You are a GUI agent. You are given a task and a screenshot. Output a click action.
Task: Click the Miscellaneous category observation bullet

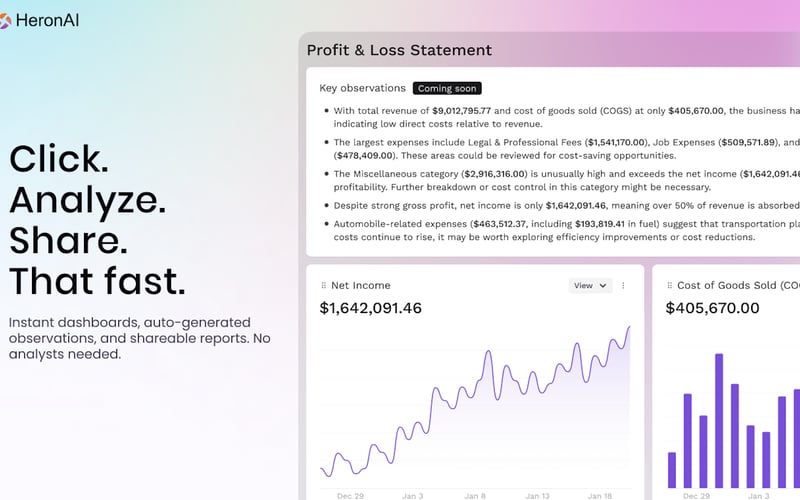point(561,181)
